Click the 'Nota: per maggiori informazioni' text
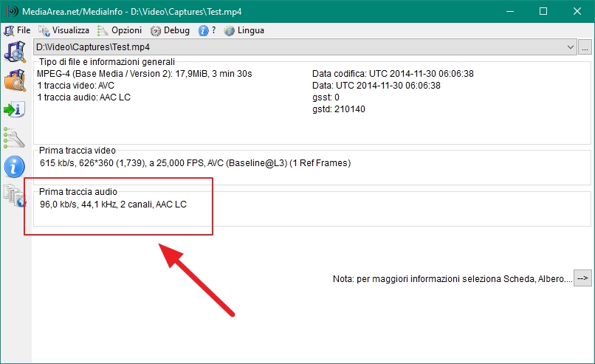 point(453,279)
